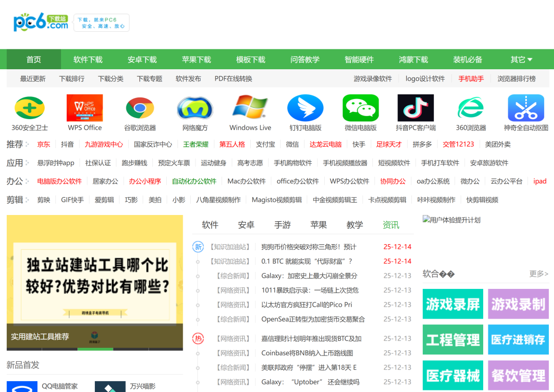Image resolution: width=554 pixels, height=392 pixels.
Task: Click the 热 badge beside the 嘉信理财 news item
Action: (198, 339)
